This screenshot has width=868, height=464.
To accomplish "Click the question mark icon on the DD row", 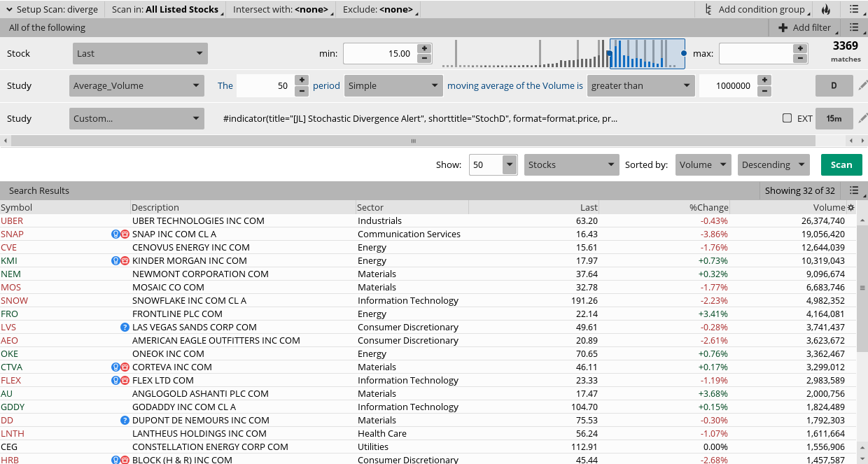I will click(125, 421).
